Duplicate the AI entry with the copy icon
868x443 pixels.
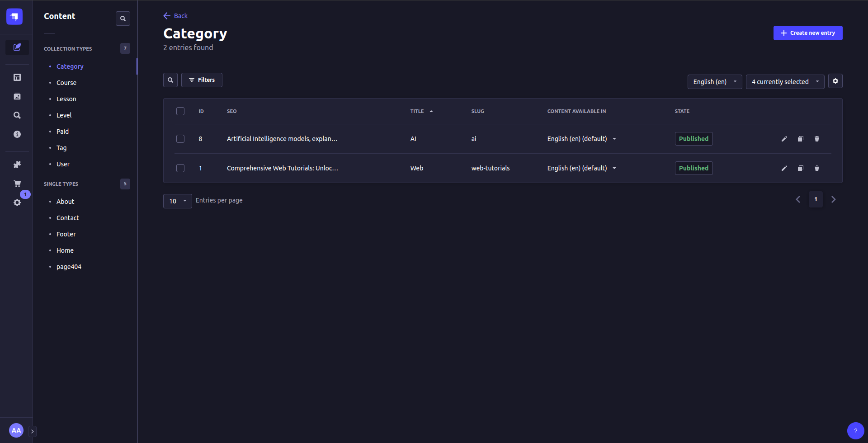800,139
